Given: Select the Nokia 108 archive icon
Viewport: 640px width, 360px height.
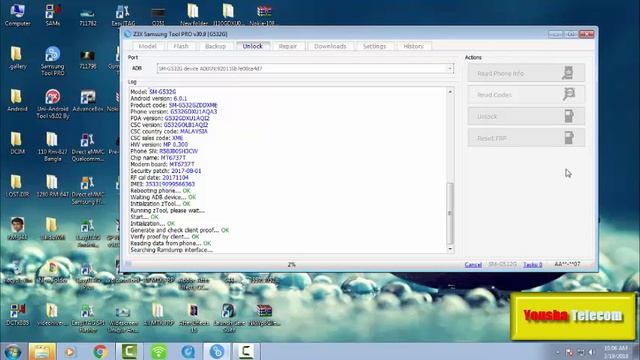Looking at the screenshot, I should click(x=263, y=15).
